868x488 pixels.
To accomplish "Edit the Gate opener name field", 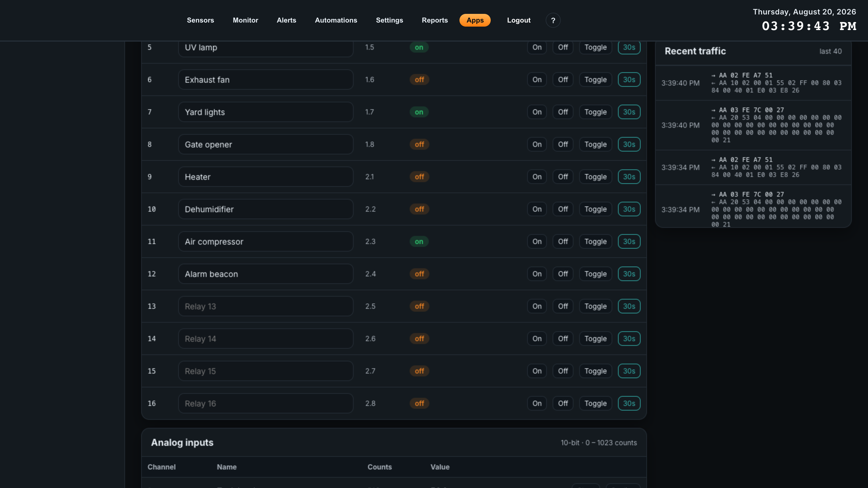I will coord(266,144).
